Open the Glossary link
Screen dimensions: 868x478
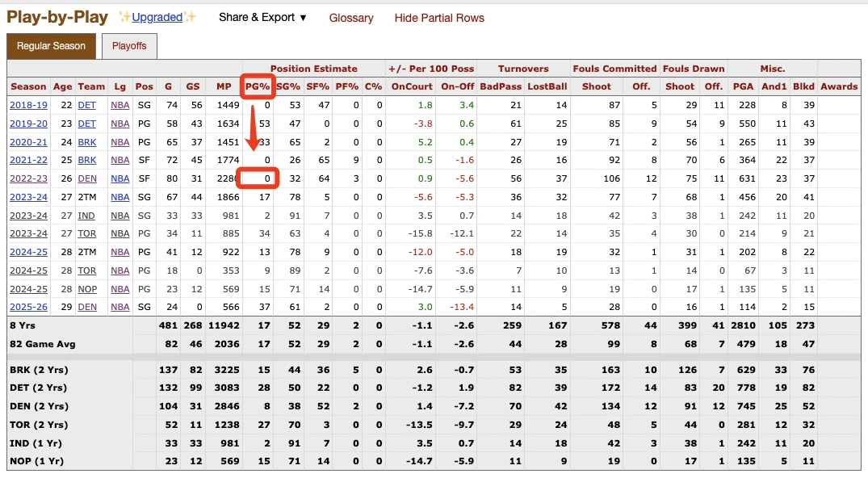coord(351,18)
